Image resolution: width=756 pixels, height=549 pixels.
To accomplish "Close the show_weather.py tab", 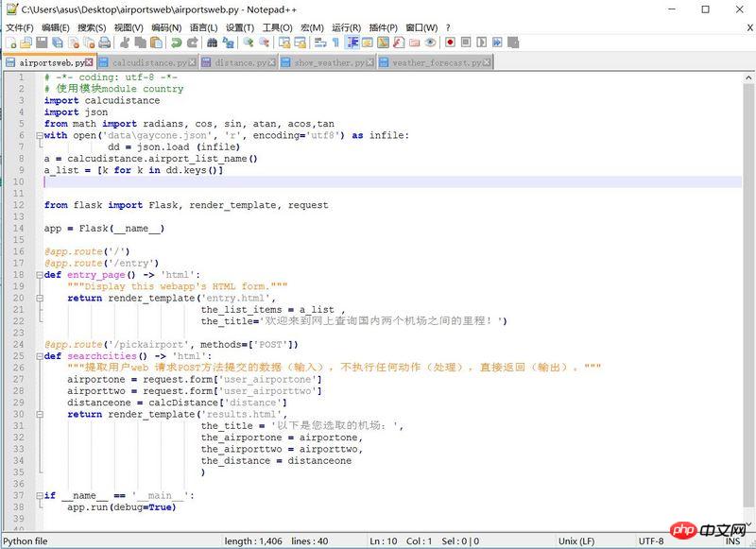I will (x=369, y=62).
